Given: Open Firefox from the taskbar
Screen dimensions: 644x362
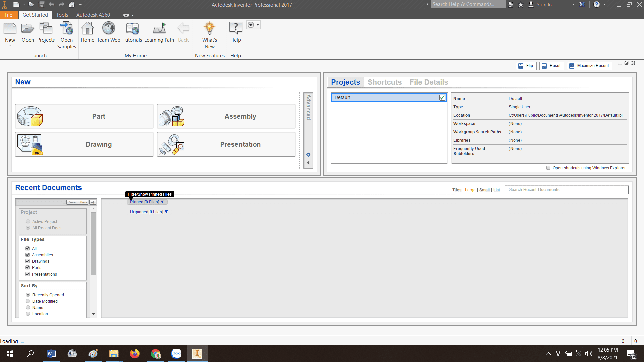Looking at the screenshot, I should (x=135, y=354).
